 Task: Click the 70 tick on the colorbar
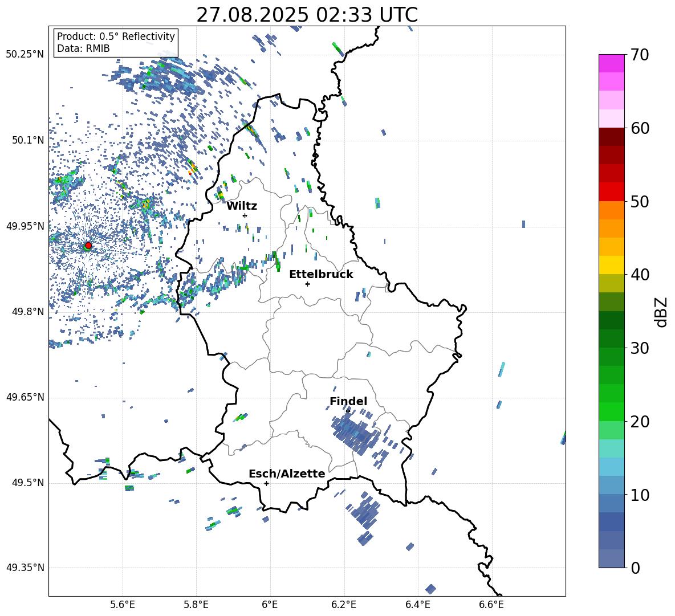click(640, 55)
